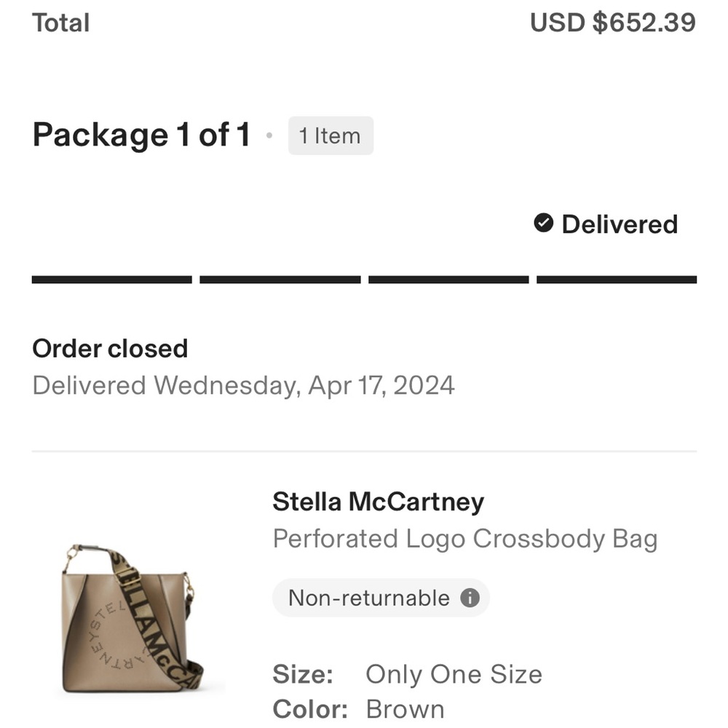Select the Size: Only One Size detail
This screenshot has height=728, width=728.
pyautogui.click(x=407, y=674)
